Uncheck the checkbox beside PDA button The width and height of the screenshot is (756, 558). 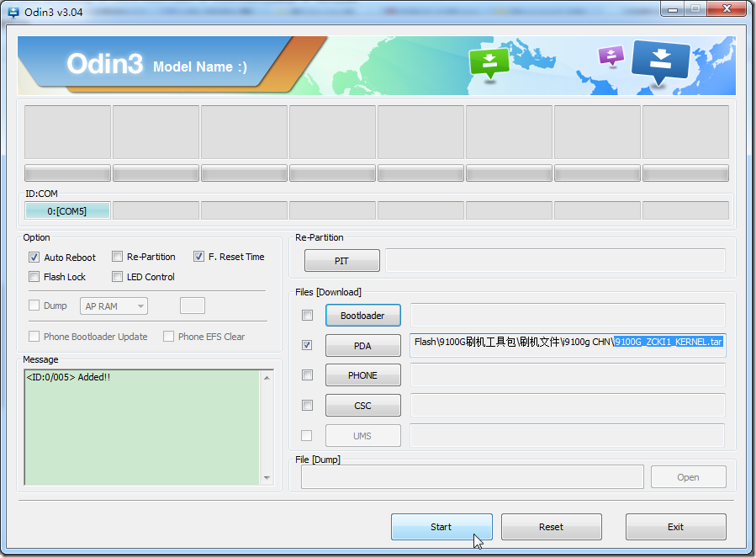tap(307, 345)
